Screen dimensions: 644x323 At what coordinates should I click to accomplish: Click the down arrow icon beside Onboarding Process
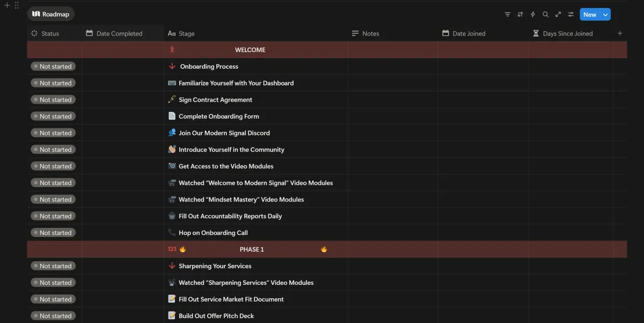172,66
